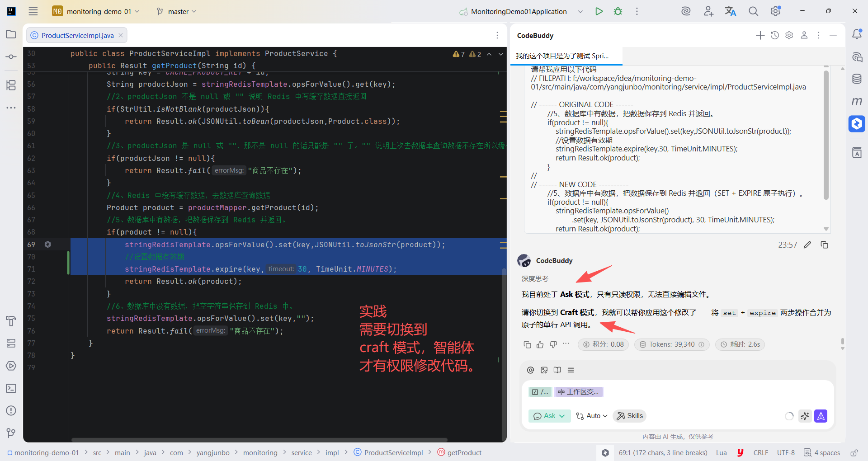Open the main hamburger menu
The image size is (868, 461).
(x=33, y=11)
